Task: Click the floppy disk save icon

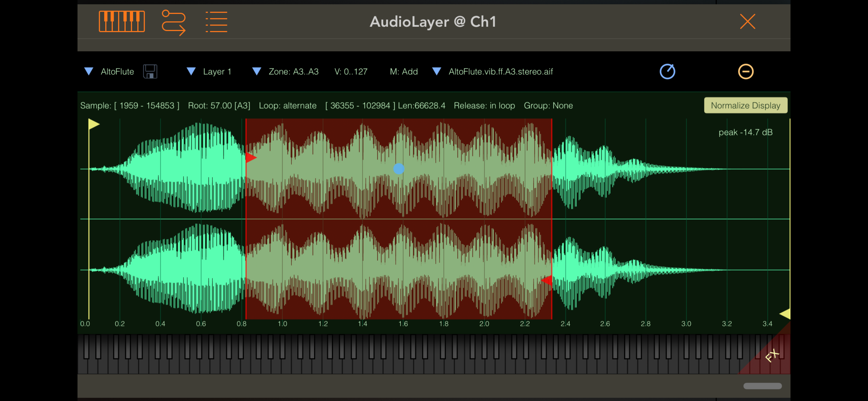Action: pyautogui.click(x=150, y=71)
